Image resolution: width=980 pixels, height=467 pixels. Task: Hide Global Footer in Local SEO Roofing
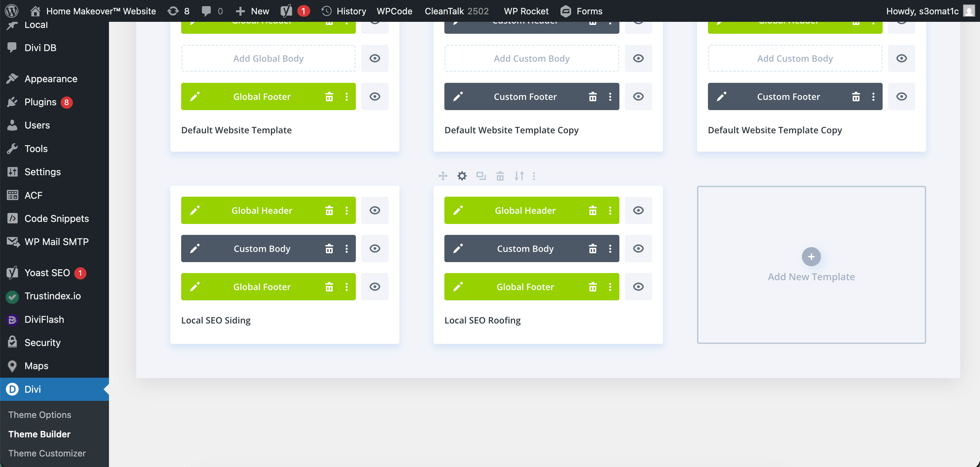(638, 286)
